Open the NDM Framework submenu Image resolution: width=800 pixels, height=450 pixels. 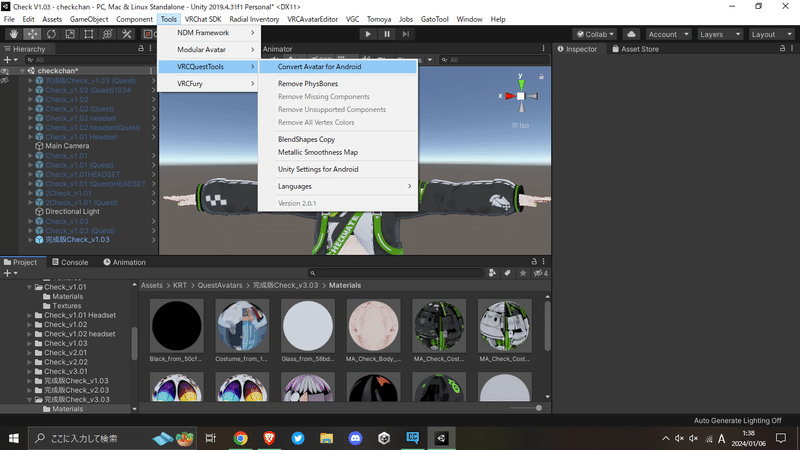209,33
